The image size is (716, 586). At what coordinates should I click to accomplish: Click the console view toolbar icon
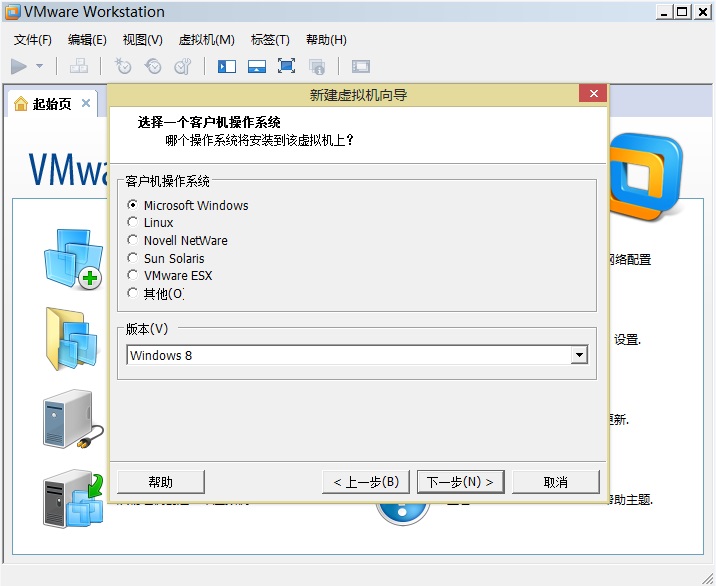click(361, 67)
